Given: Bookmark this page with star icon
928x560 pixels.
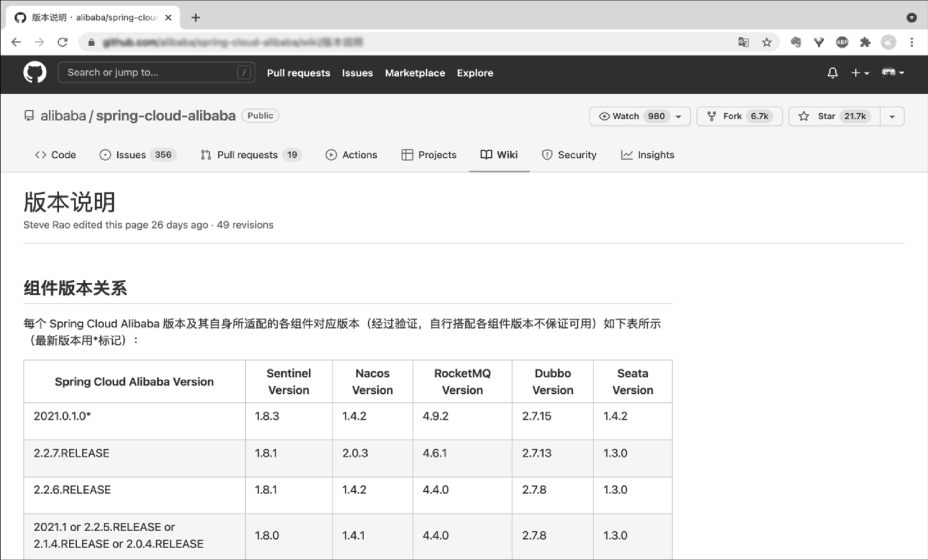Looking at the screenshot, I should coord(767,42).
